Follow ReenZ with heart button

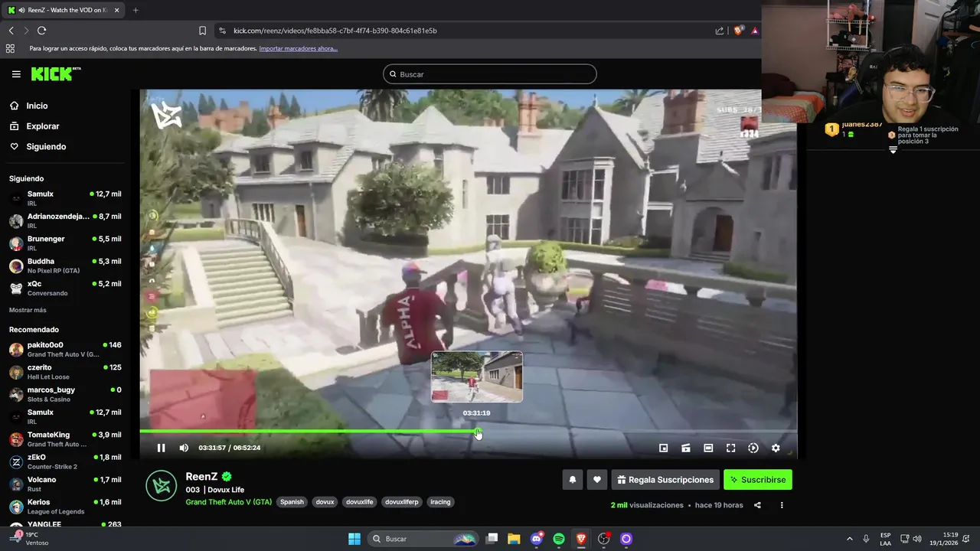coord(597,480)
